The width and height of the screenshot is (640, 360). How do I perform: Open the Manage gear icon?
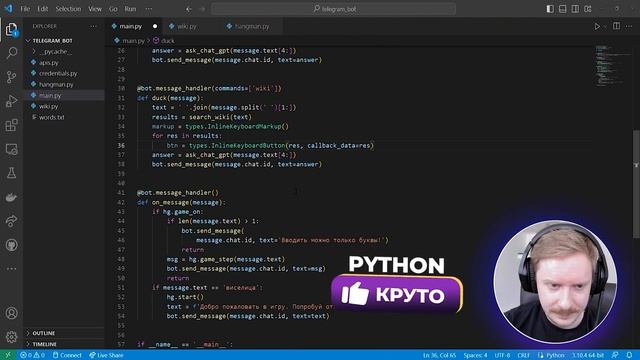tap(11, 337)
